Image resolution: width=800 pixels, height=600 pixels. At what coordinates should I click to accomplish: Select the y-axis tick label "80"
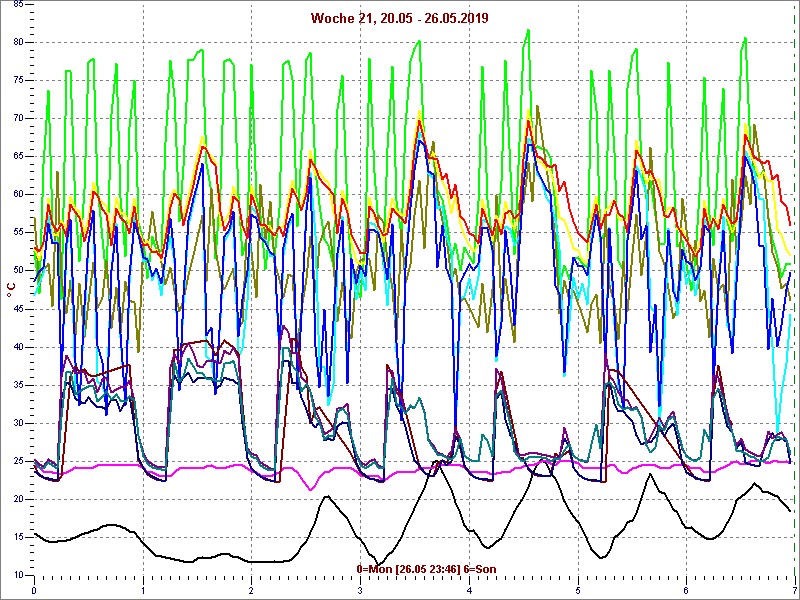tap(18, 42)
